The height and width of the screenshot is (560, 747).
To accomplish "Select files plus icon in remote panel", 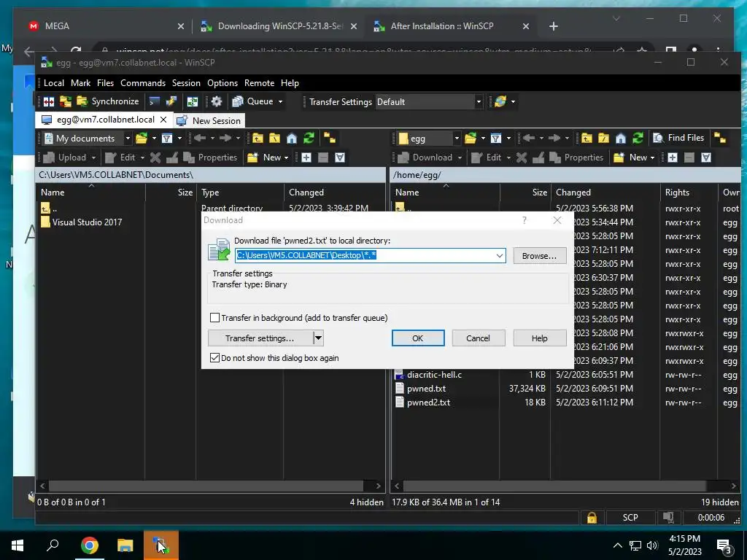I will point(672,157).
